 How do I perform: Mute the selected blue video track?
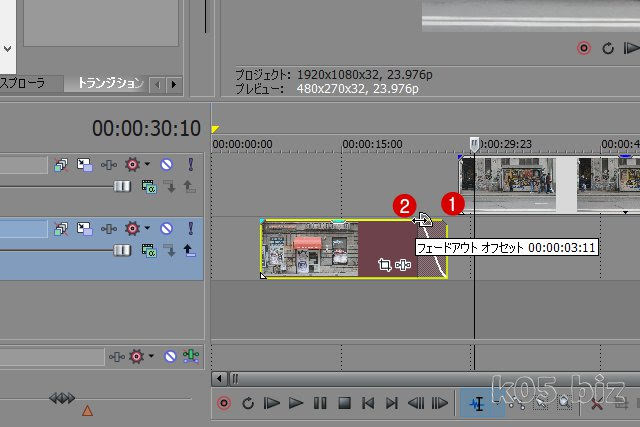click(x=166, y=228)
